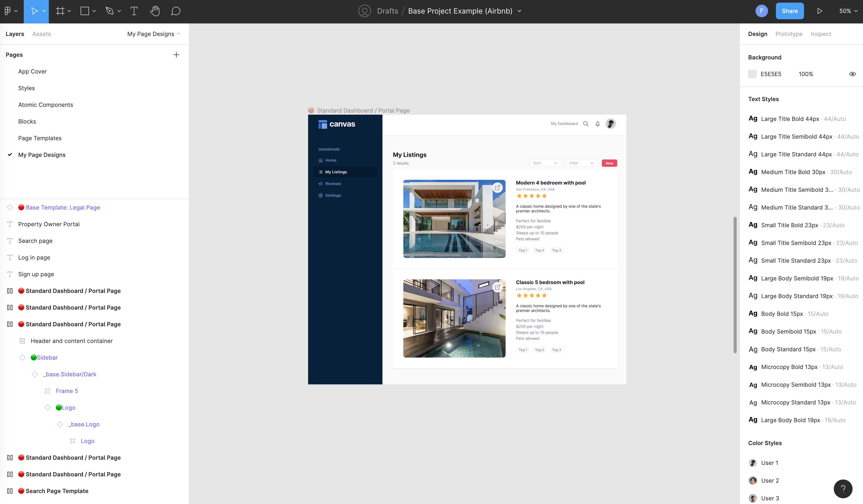The height and width of the screenshot is (504, 863).
Task: Select the Frame tool in toolbar
Action: (60, 11)
